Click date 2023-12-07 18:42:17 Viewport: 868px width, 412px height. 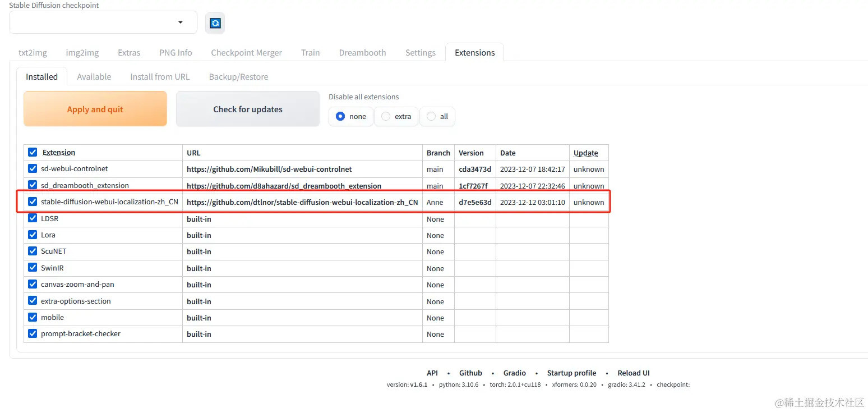click(533, 169)
